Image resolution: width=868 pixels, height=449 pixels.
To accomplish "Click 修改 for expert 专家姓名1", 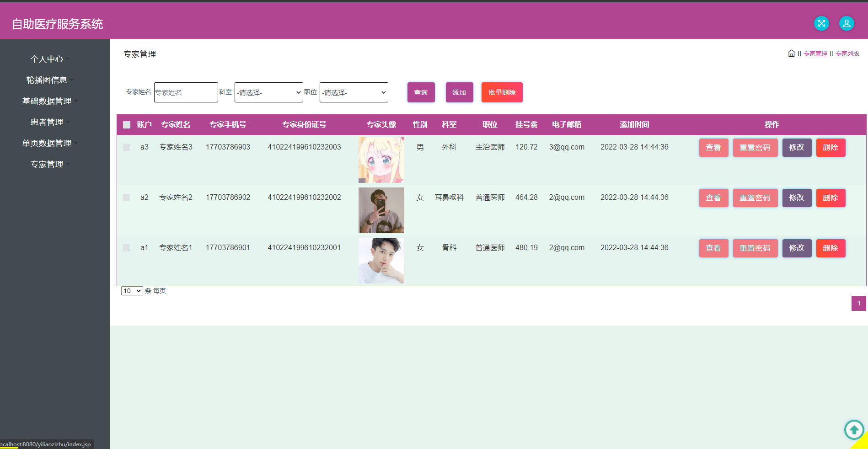I will pyautogui.click(x=797, y=248).
